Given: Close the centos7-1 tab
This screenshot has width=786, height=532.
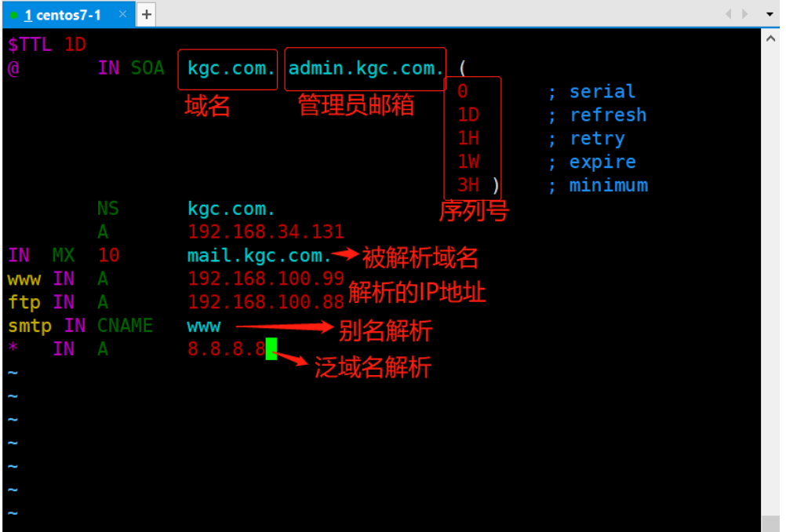Looking at the screenshot, I should [x=122, y=15].
